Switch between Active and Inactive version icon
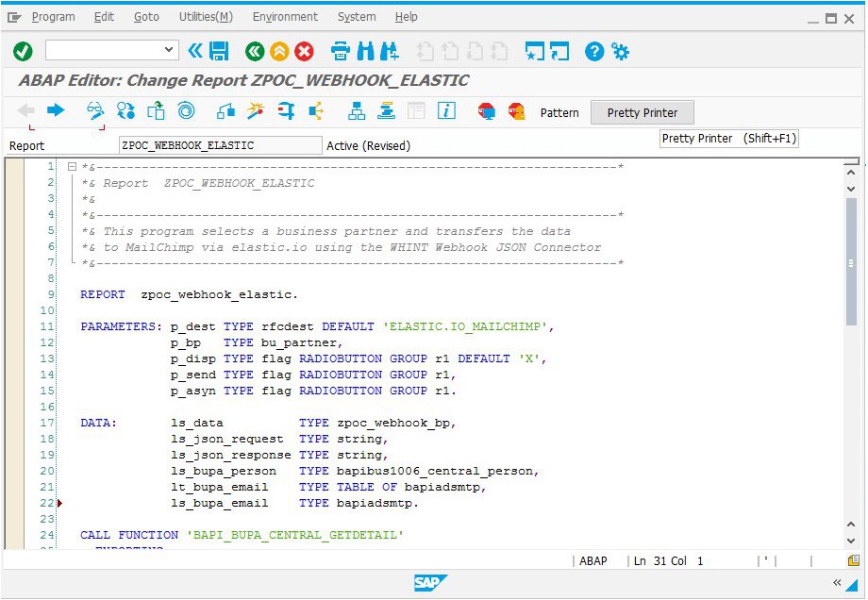The image size is (868, 600). (125, 110)
